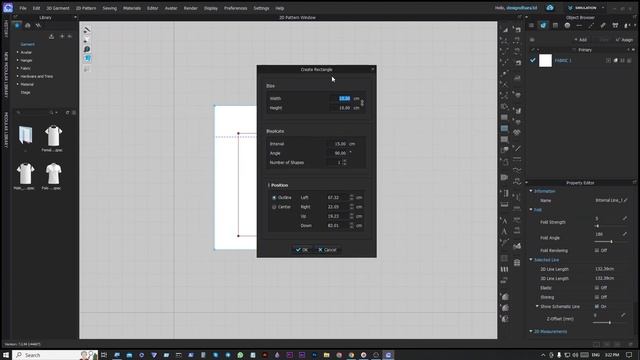Viewport: 640px width, 360px height.
Task: Expand the 2D Measurements section
Action: pos(531,331)
